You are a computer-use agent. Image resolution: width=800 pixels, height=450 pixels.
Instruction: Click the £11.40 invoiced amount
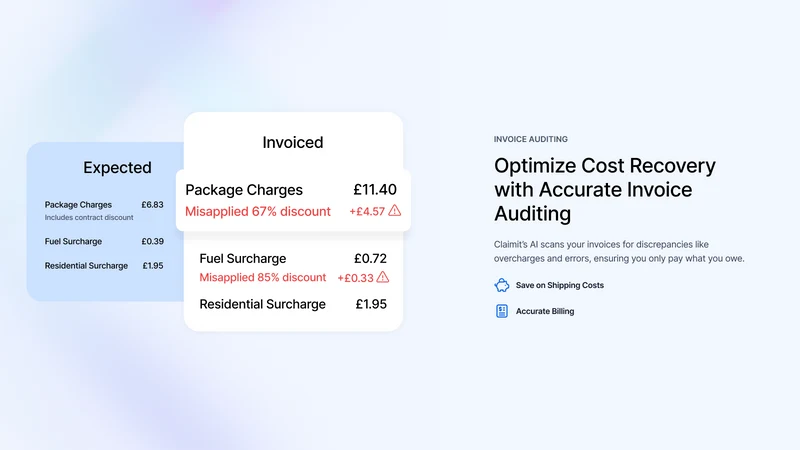point(375,189)
